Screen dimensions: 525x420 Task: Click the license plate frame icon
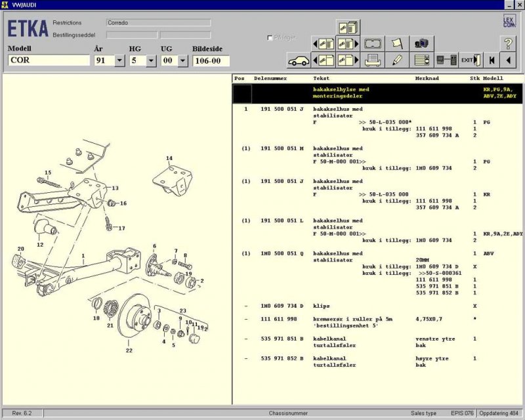tap(373, 44)
